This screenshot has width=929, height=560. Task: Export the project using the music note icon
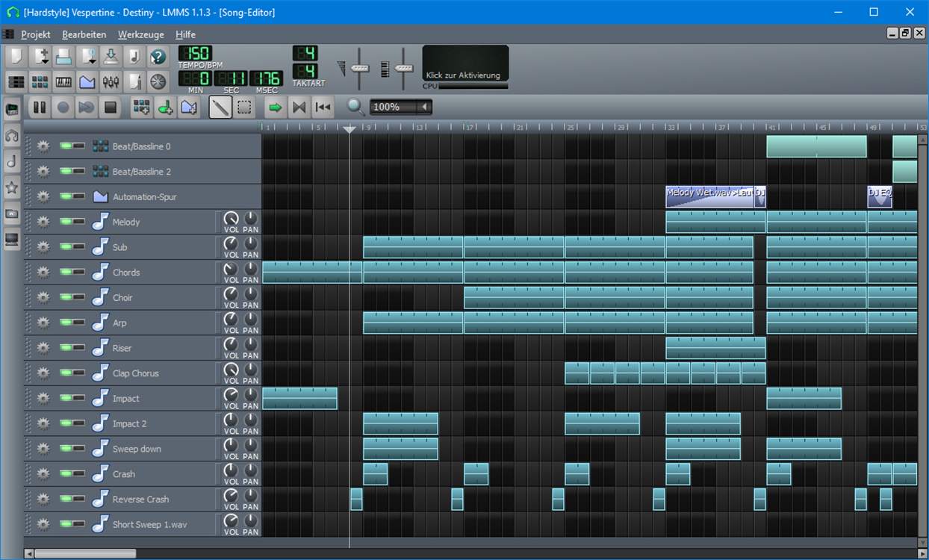[134, 57]
